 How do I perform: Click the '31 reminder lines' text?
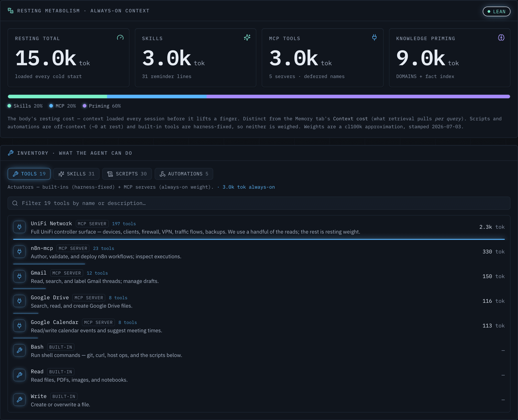(167, 76)
